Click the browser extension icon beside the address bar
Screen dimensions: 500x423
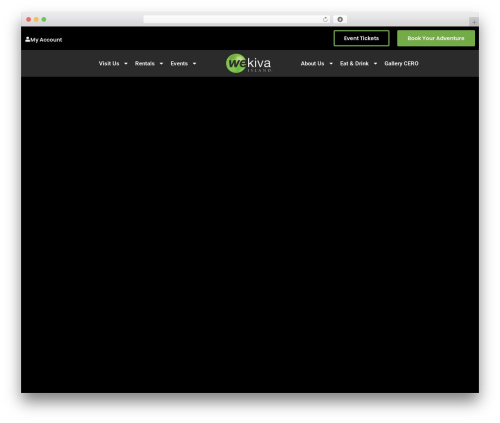tap(340, 19)
